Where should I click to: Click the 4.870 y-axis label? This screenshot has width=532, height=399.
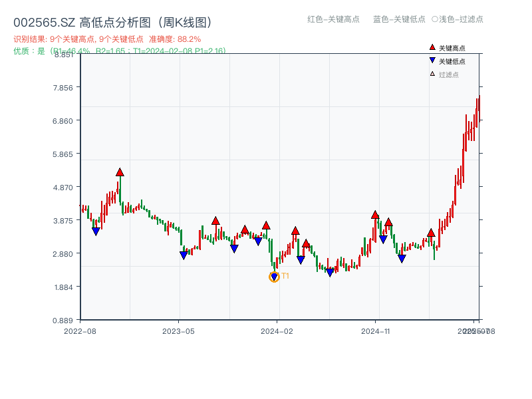coord(63,188)
